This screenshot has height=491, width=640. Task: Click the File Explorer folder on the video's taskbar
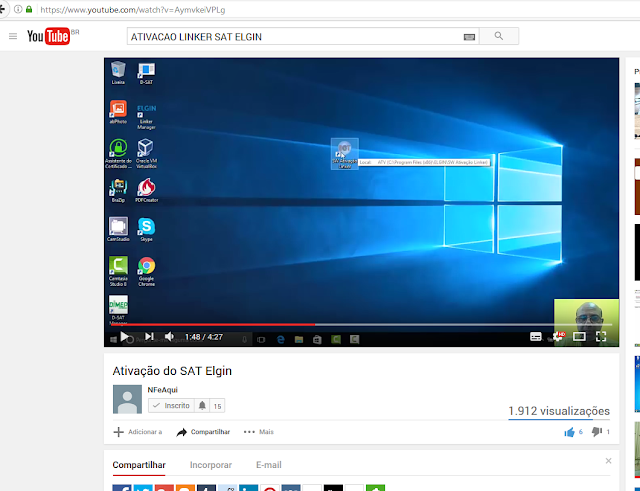pos(299,339)
